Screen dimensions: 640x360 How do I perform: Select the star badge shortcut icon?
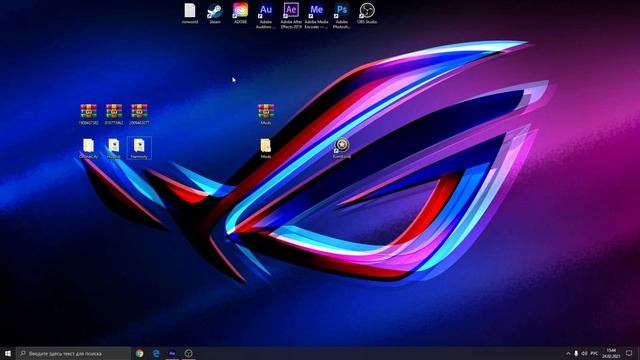(342, 148)
